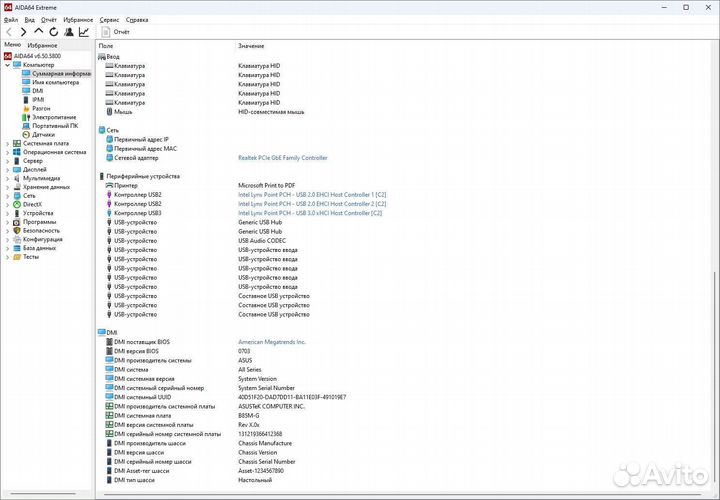720x500 pixels.
Task: Expand the Дисплей tree node
Action: point(7,170)
